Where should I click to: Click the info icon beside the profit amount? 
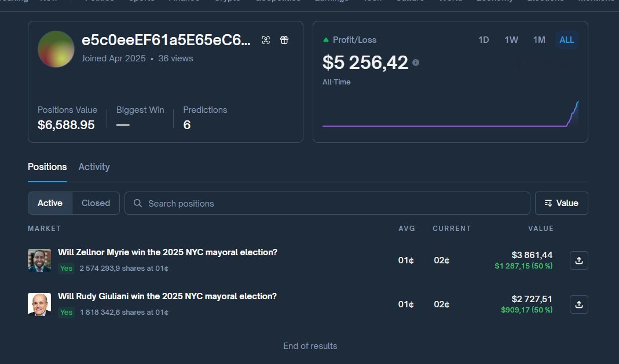416,62
